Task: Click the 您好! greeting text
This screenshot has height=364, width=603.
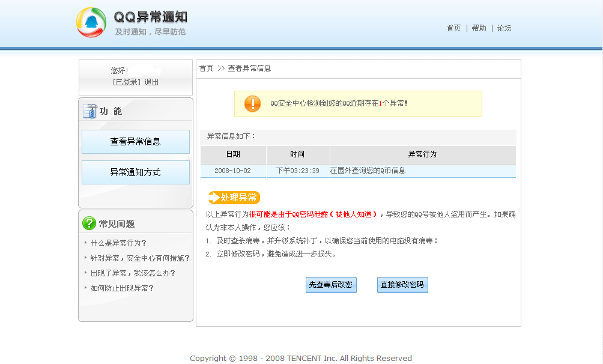Action: 119,71
